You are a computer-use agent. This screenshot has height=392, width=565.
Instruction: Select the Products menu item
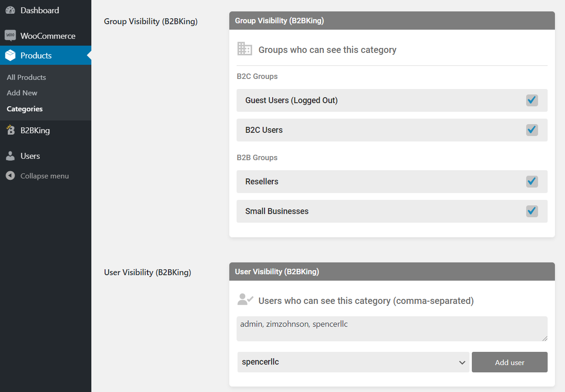[36, 56]
